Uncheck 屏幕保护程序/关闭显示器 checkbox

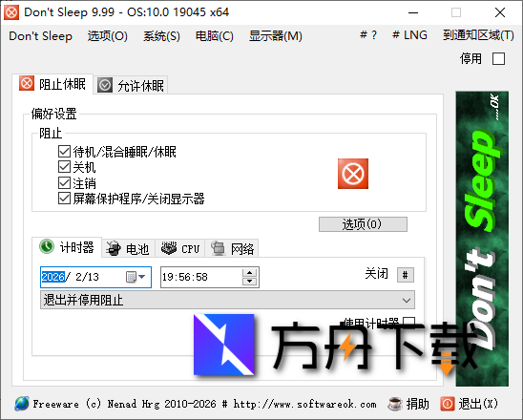[x=64, y=199]
